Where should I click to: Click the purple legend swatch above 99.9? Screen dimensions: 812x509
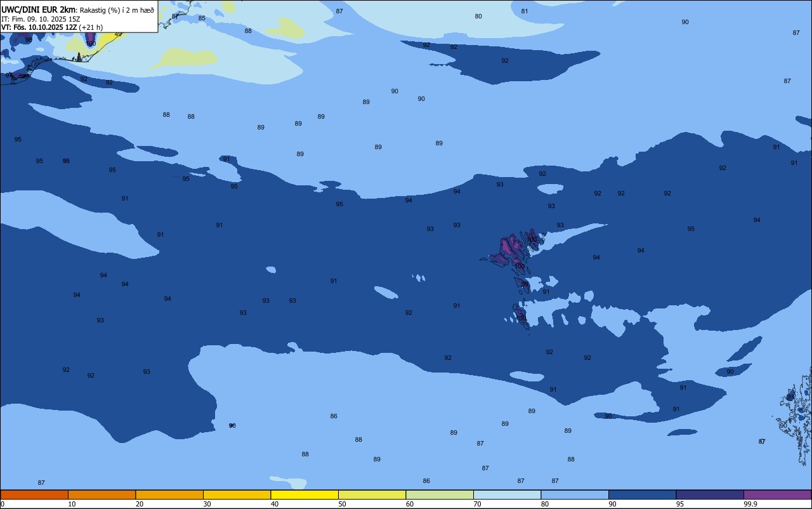coord(777,494)
